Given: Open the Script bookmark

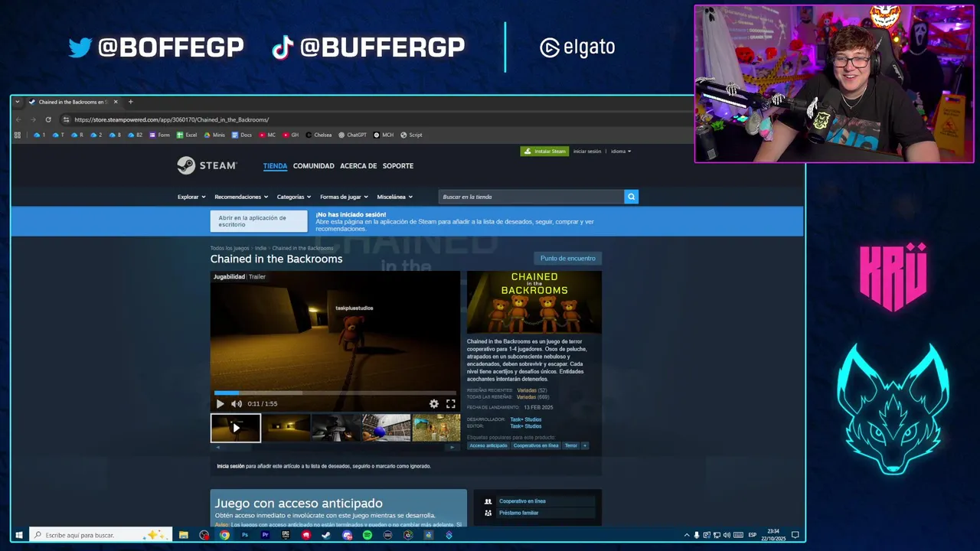Looking at the screenshot, I should coord(411,135).
